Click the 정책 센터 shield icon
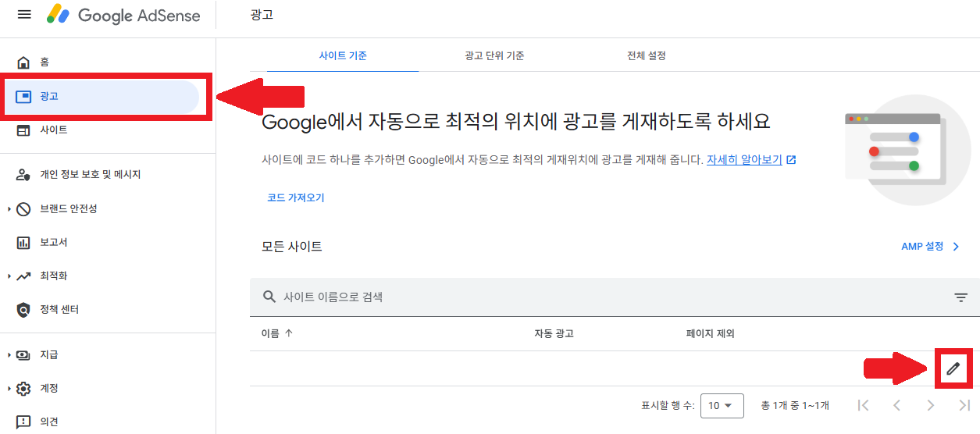This screenshot has width=980, height=434. 23,310
